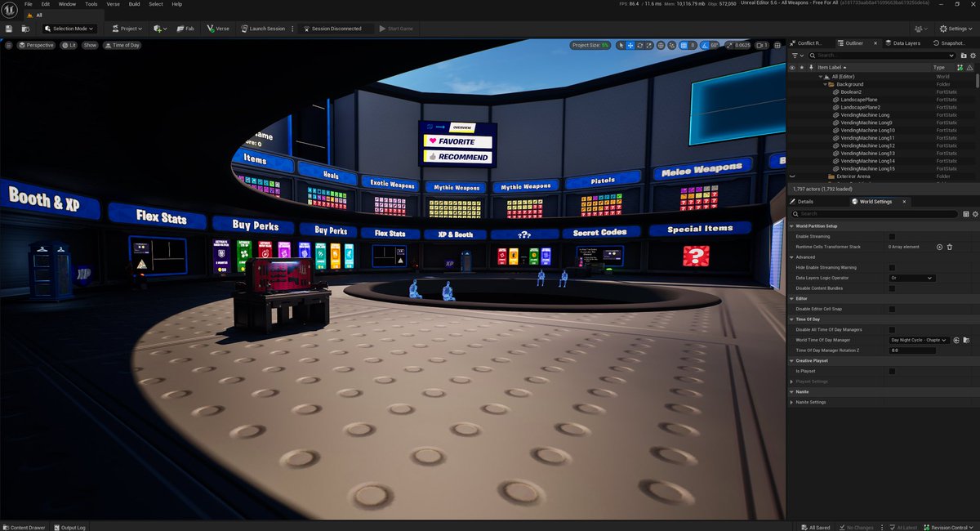Toggle grid snapping button

click(x=683, y=45)
